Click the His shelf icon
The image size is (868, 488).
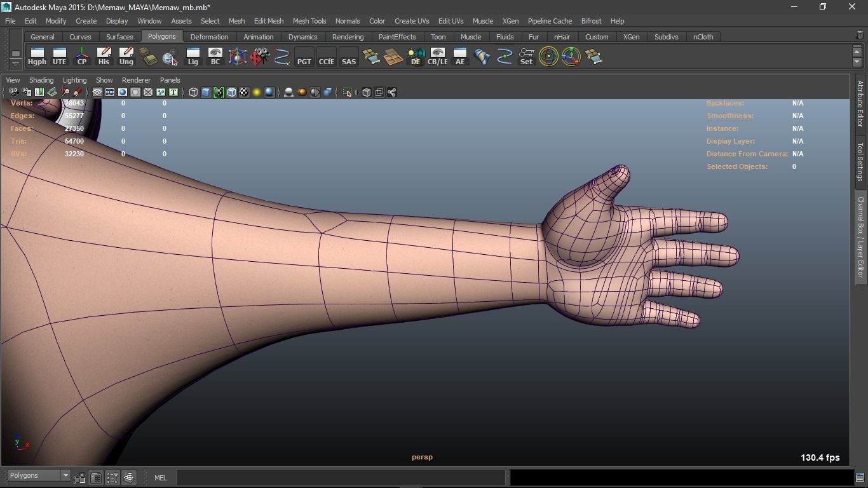[x=104, y=57]
